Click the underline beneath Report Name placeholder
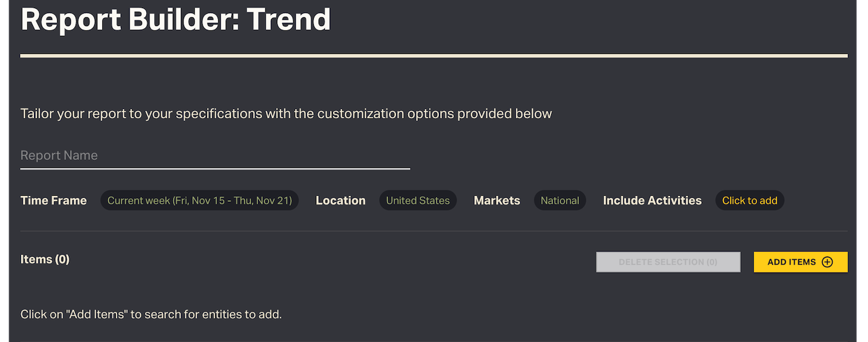 pyautogui.click(x=215, y=169)
